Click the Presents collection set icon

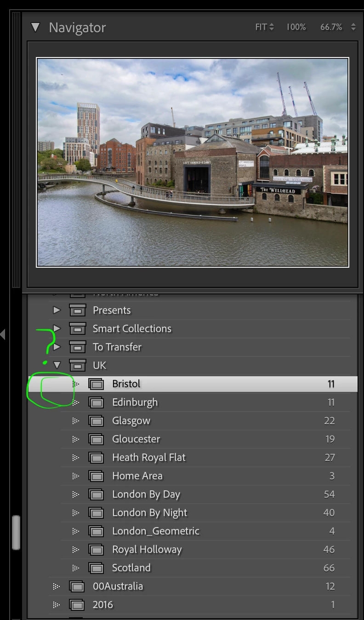[78, 310]
